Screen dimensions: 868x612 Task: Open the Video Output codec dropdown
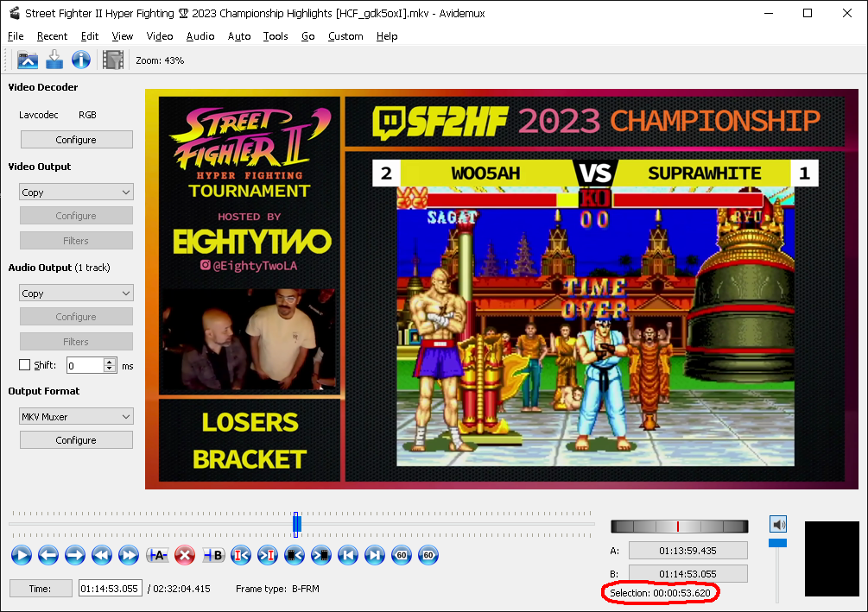(x=76, y=192)
